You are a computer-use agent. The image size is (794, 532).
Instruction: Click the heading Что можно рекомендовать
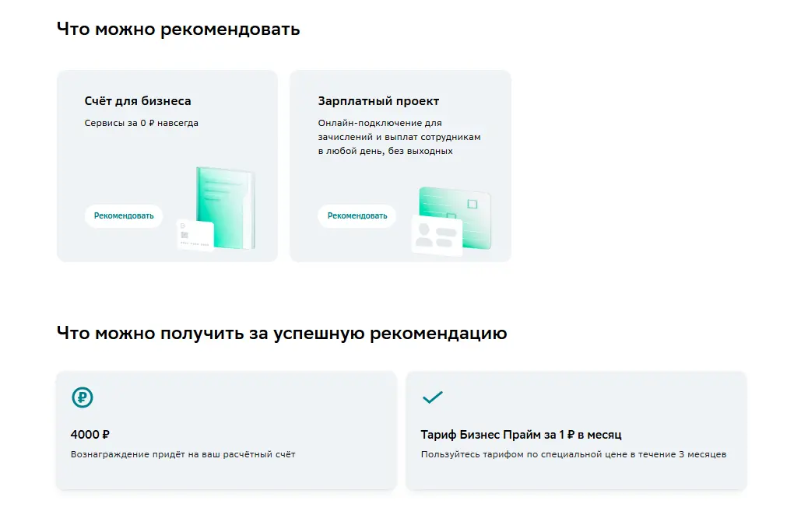coord(178,29)
